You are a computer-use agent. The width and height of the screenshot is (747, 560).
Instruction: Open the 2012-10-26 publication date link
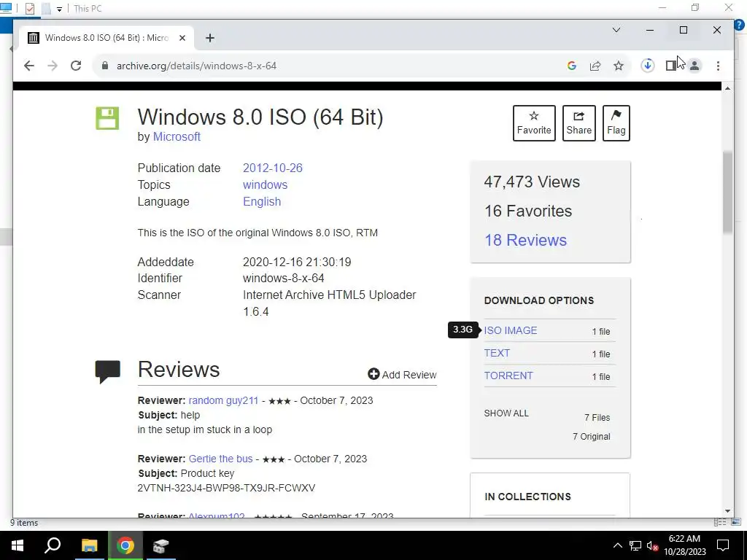(273, 168)
